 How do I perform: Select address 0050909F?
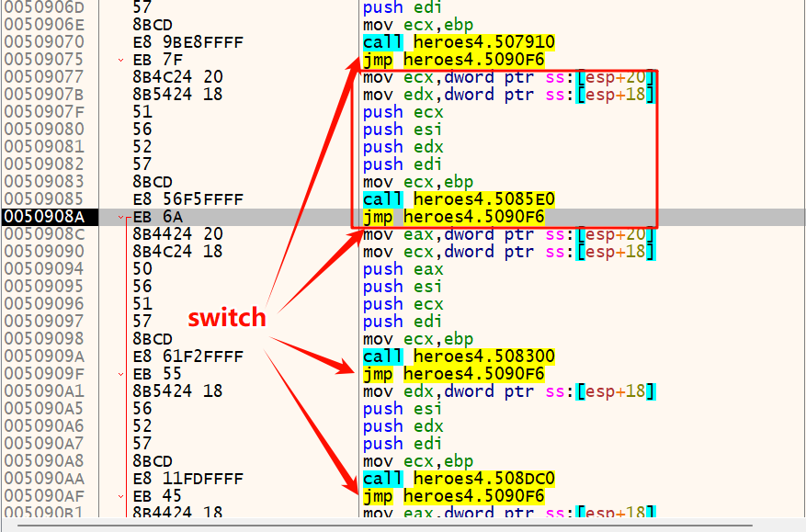(44, 374)
